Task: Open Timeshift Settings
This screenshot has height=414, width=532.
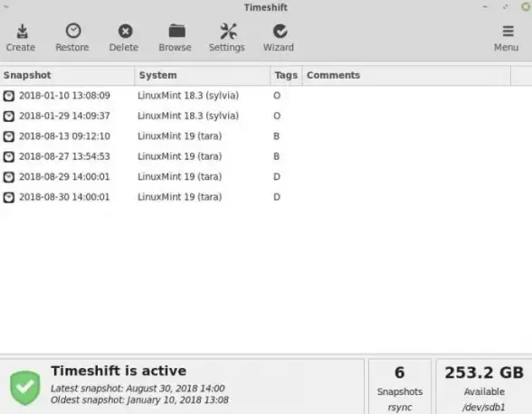Action: pos(227,38)
